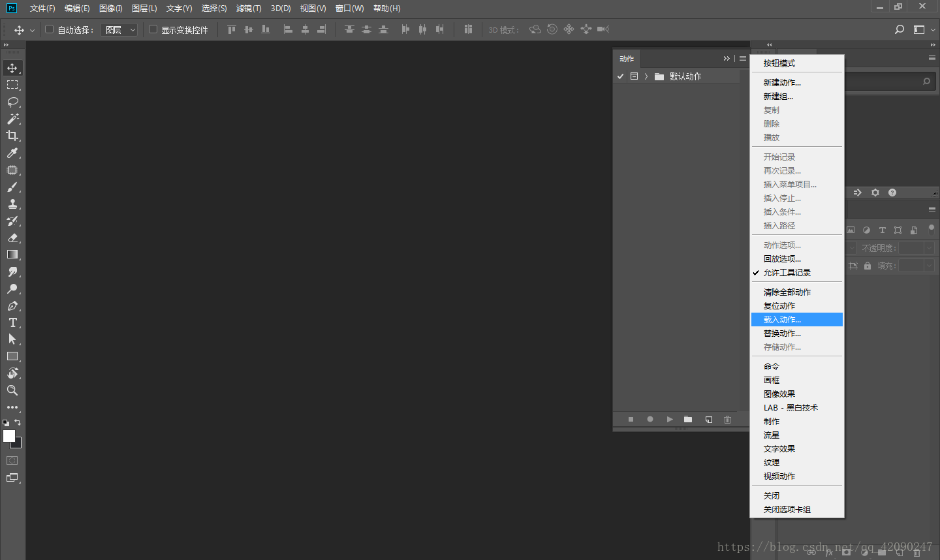This screenshot has width=940, height=560.
Task: Open the 填充 dropdown arrow
Action: click(930, 266)
